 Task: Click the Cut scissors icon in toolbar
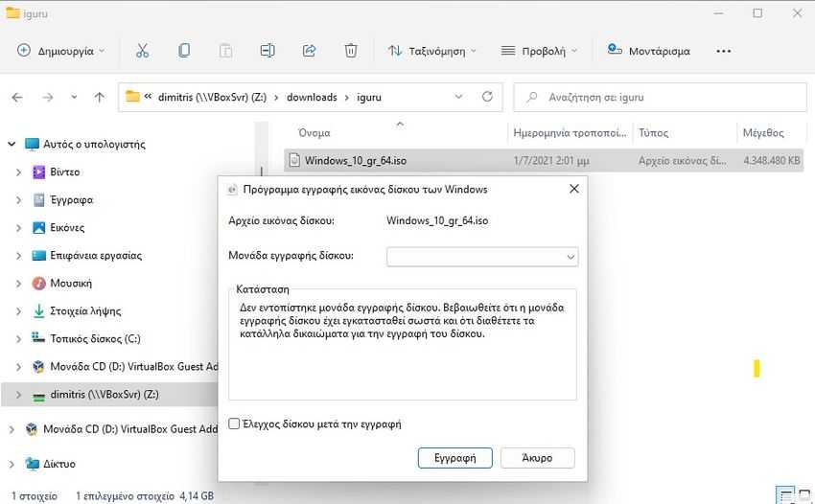[142, 51]
